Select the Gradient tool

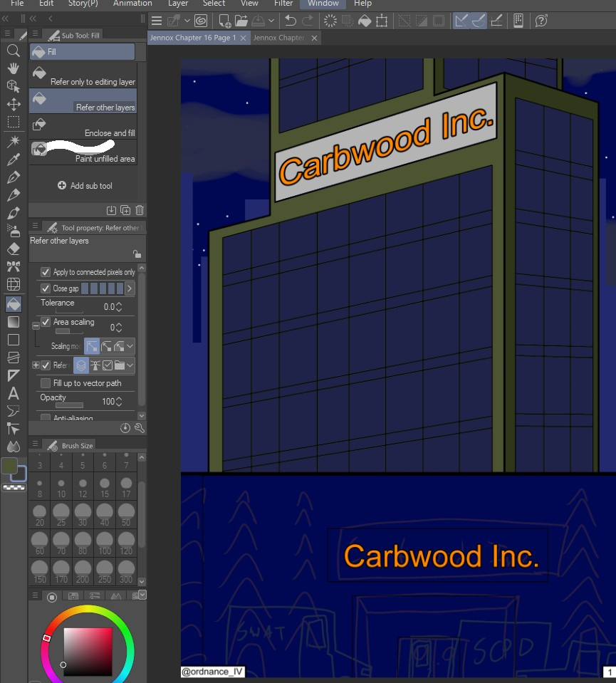(x=13, y=322)
